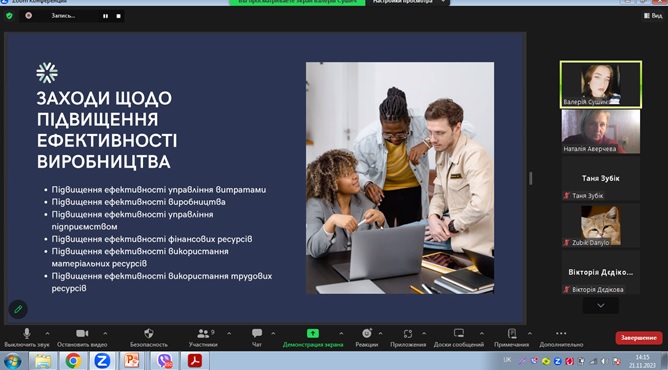Open the View (Вид) menu

(653, 16)
